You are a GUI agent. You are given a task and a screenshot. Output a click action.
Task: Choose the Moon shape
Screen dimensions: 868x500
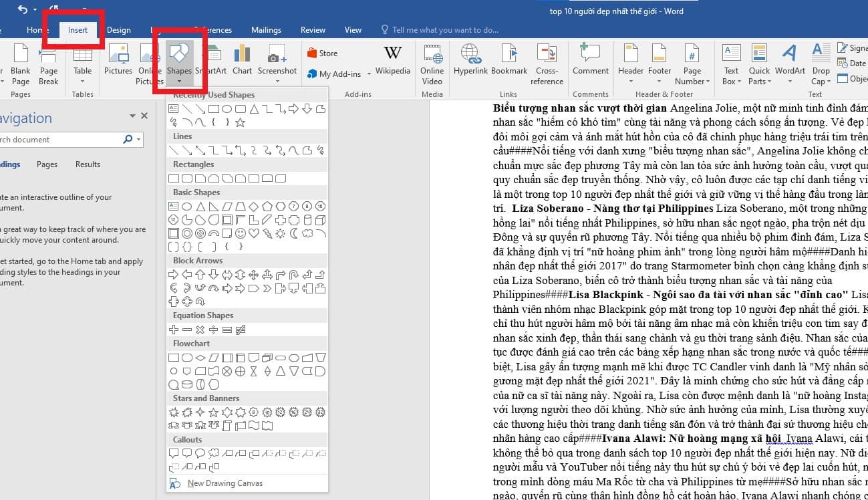tap(293, 233)
